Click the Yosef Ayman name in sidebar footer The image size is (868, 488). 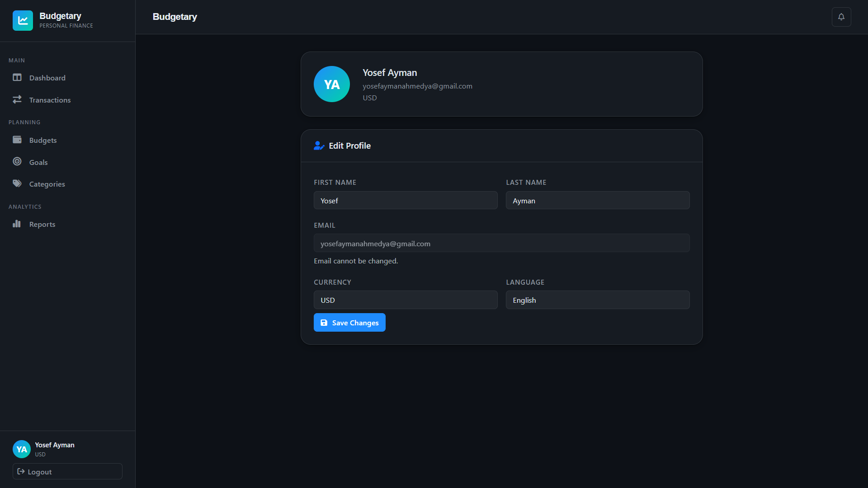[x=55, y=445]
